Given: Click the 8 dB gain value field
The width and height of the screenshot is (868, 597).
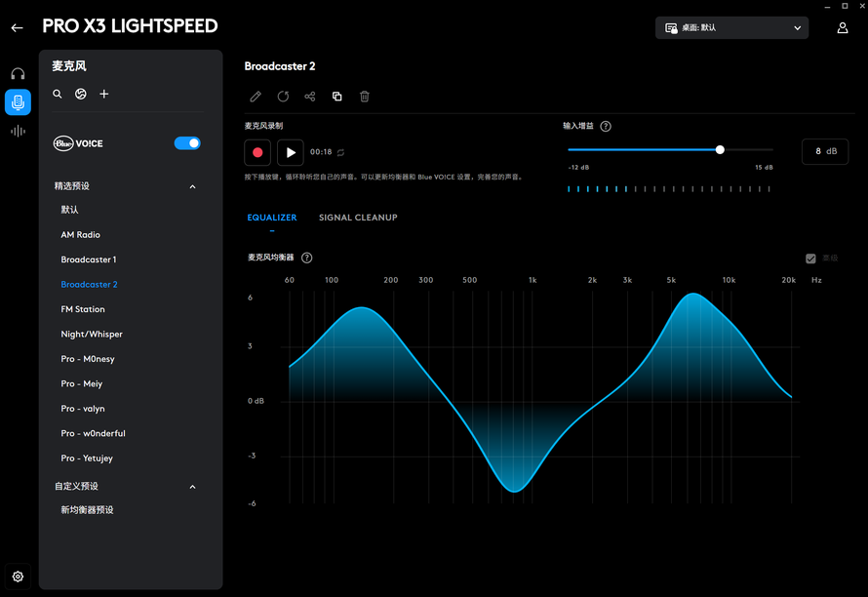Looking at the screenshot, I should click(825, 152).
